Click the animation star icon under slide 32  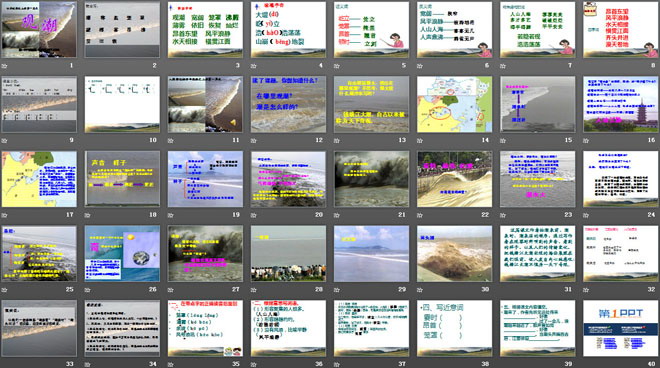[x=586, y=290]
